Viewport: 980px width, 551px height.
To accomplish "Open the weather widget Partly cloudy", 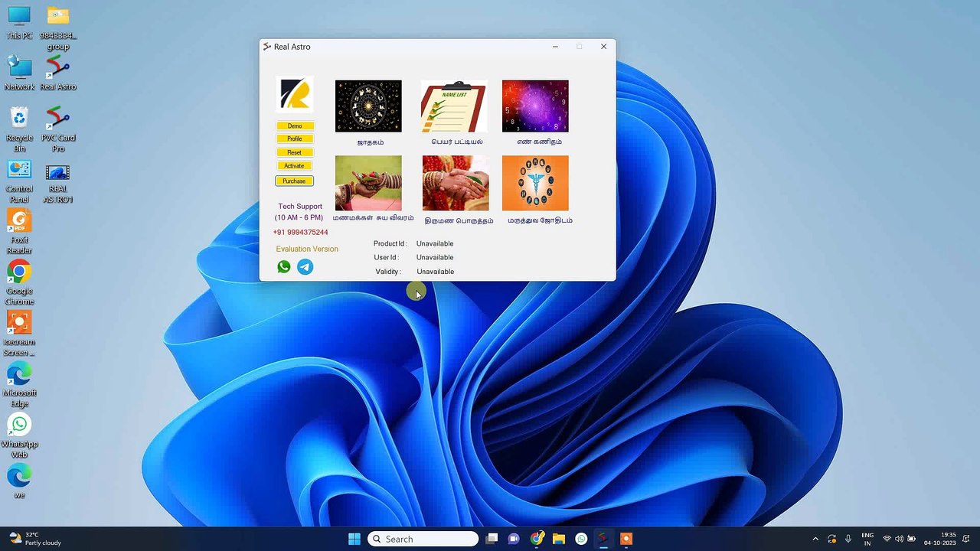I will (x=35, y=539).
